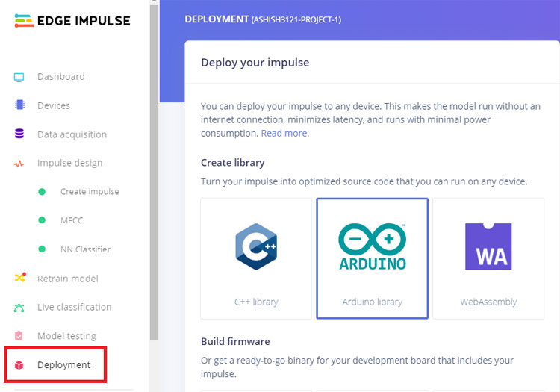The width and height of the screenshot is (560, 392).
Task: Choose the Arduino library card
Action: (x=372, y=258)
